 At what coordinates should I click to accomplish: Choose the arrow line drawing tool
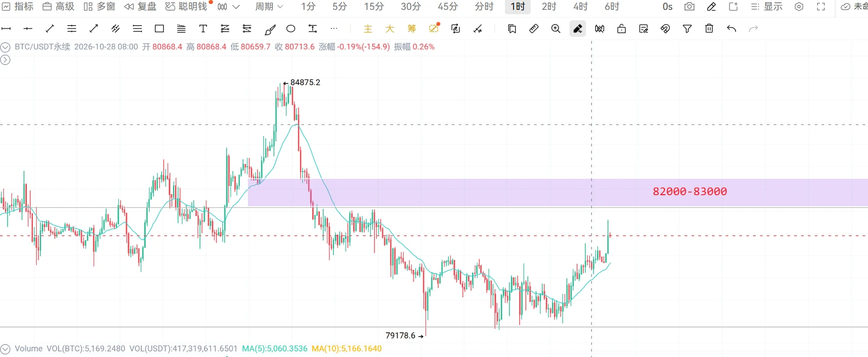coord(94,29)
